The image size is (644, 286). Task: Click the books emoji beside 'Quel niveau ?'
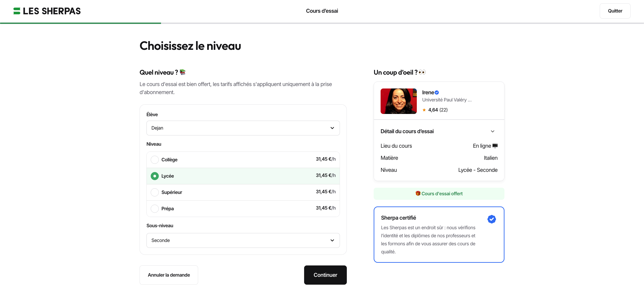[x=183, y=72]
